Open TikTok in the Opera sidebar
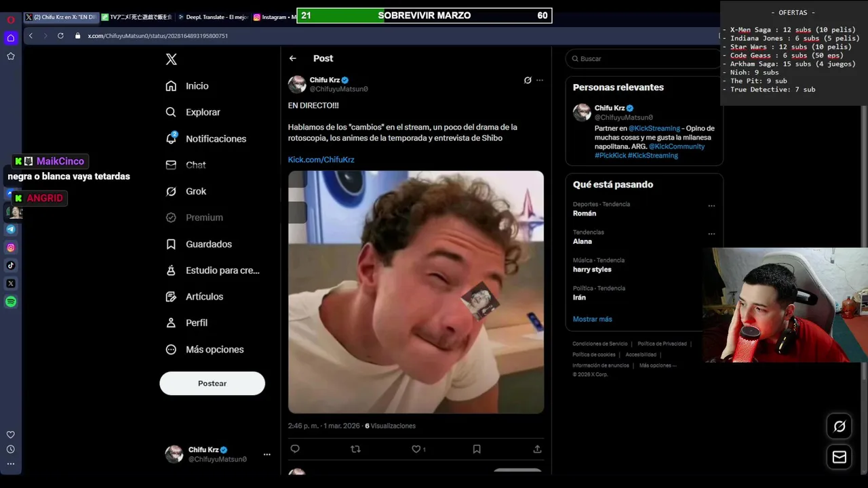 pyautogui.click(x=11, y=266)
